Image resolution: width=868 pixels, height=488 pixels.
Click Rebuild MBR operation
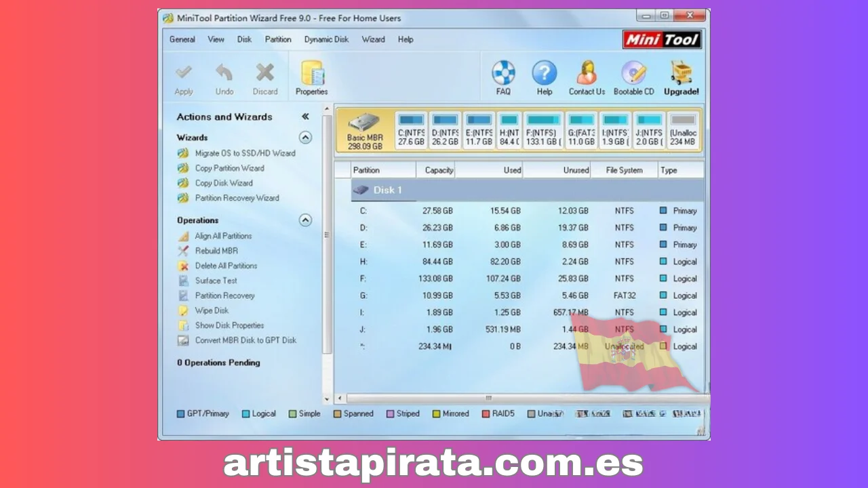(x=216, y=251)
